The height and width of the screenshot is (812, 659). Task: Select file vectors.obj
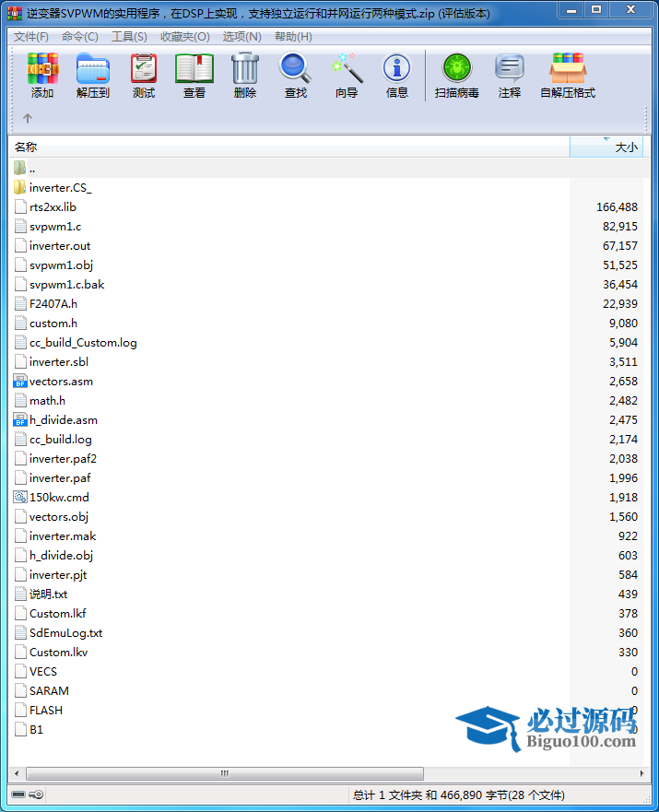point(59,517)
